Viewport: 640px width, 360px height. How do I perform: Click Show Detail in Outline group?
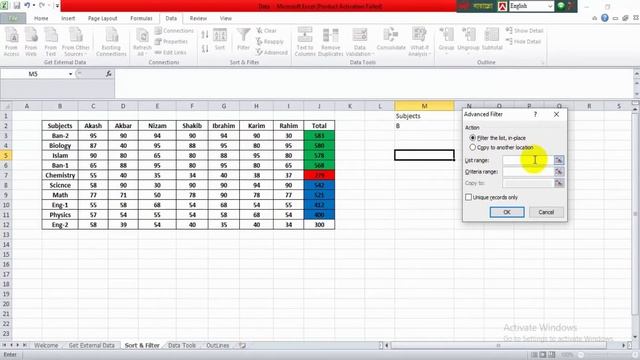click(x=524, y=31)
